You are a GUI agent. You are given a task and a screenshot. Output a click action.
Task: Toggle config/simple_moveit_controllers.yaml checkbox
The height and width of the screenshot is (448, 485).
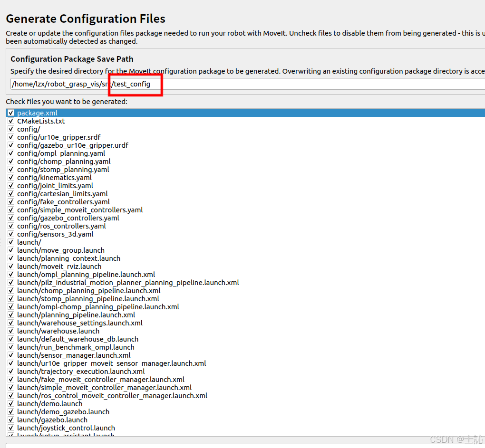click(11, 210)
